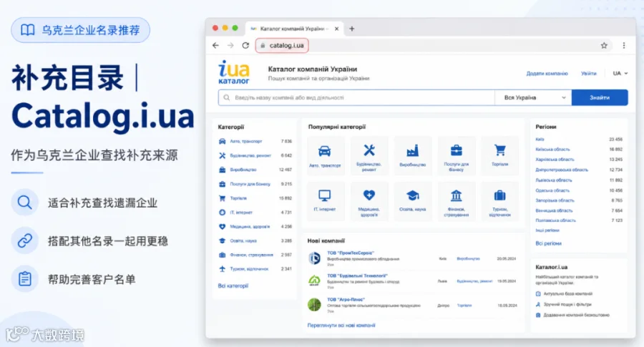Screen dimensions: 644x347
Task: Open the ТОВ "Агро-Плюс" company title
Action: pyautogui.click(x=346, y=300)
